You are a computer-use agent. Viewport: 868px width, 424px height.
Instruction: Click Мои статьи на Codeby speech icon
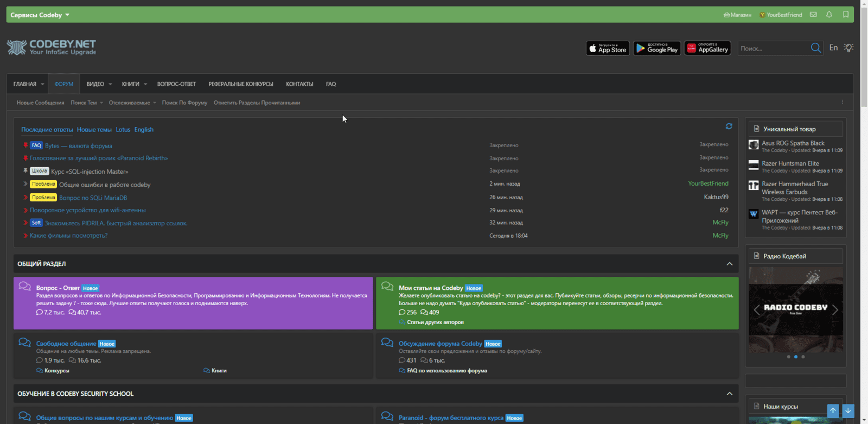[387, 286]
